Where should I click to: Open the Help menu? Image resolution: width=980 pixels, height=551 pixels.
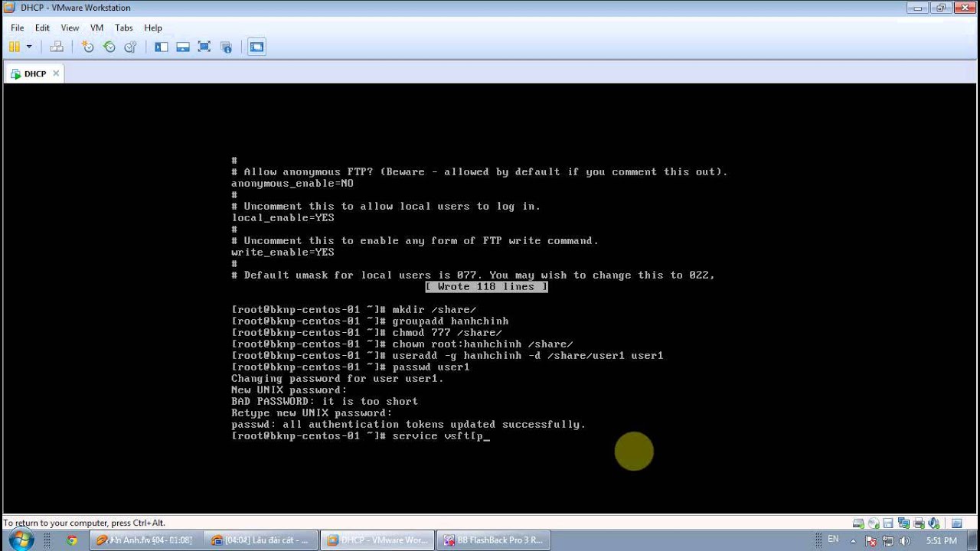pyautogui.click(x=153, y=28)
